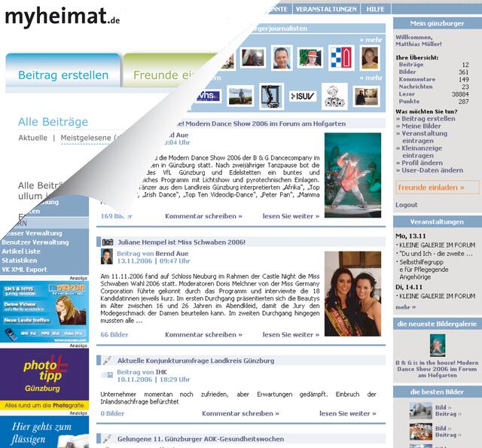Click mehr under Veranstaltungen panel
Screen dimensions: 482x448
tap(405, 307)
